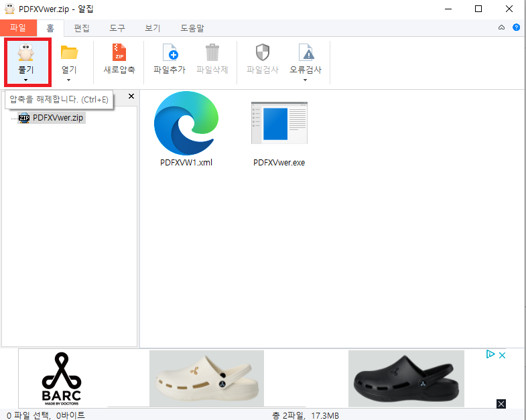This screenshot has width=526, height=420.
Task: Maximize the 알집 window
Action: click(478, 9)
